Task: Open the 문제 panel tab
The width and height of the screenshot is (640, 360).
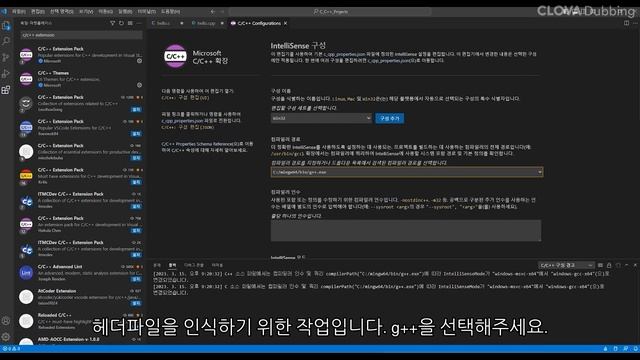Action: [x=157, y=265]
